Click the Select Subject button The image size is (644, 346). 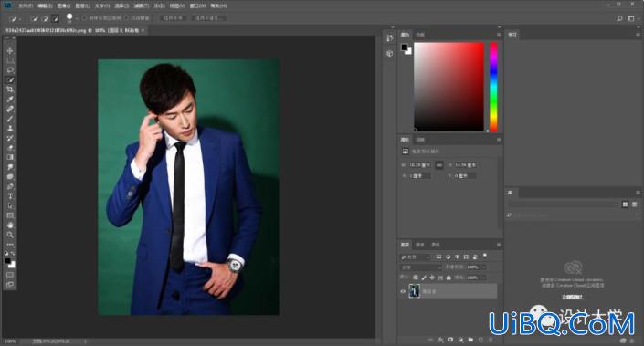tap(173, 18)
